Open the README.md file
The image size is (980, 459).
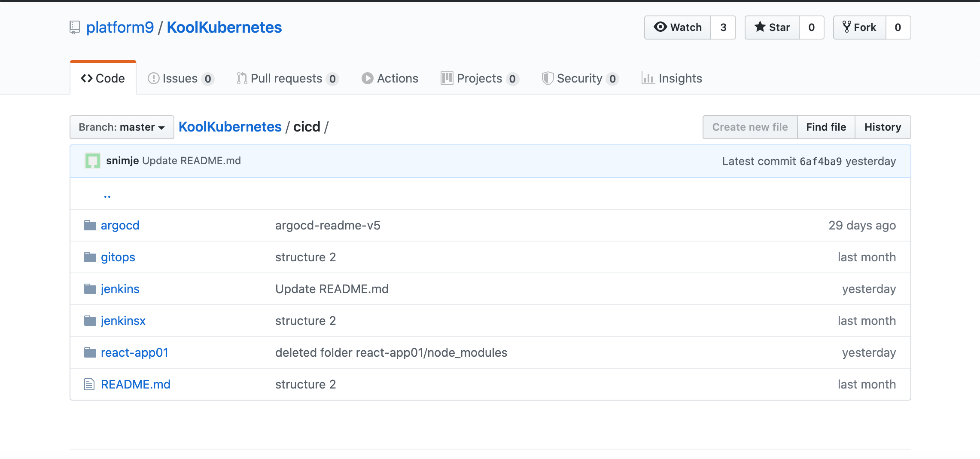(136, 384)
